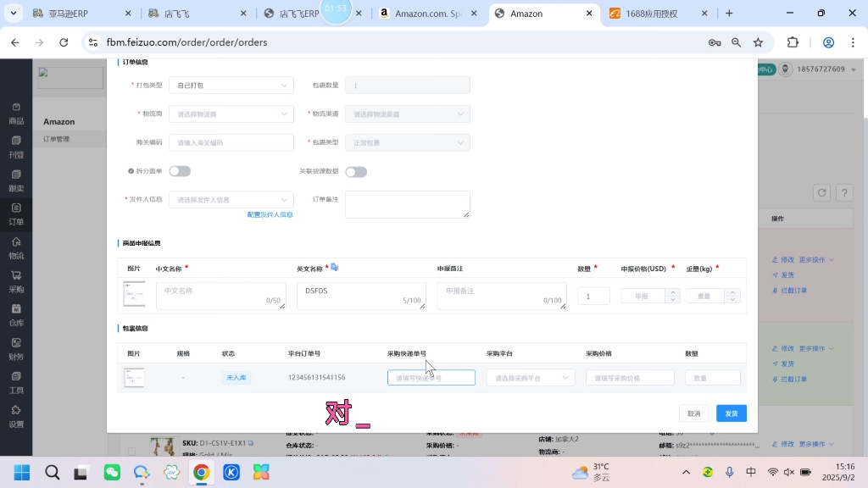Click the refresh icon above the 操作 column

(x=821, y=192)
